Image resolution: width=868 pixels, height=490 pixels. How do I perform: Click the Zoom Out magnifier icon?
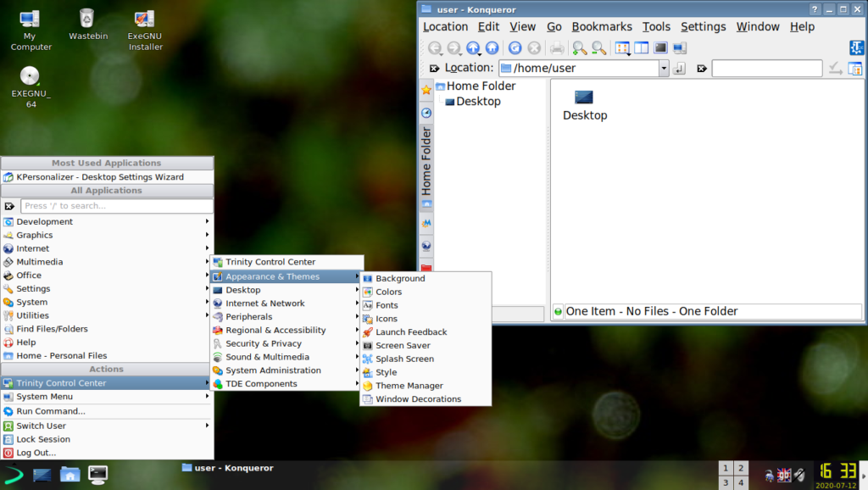point(598,48)
